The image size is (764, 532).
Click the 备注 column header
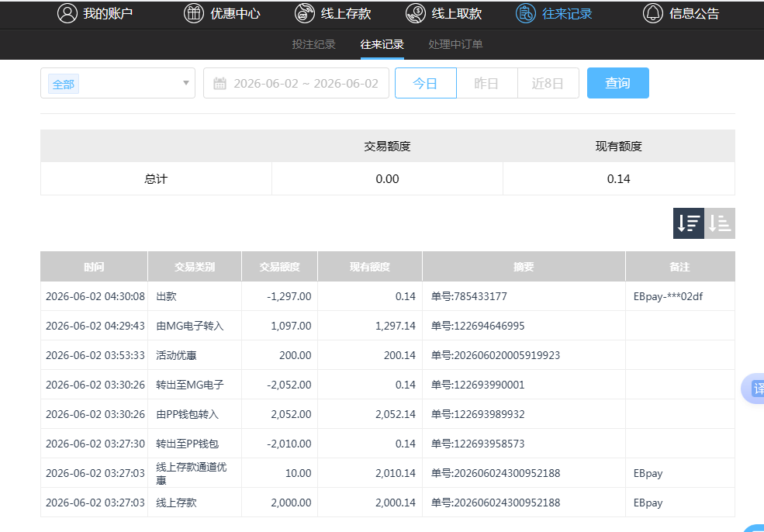point(680,267)
